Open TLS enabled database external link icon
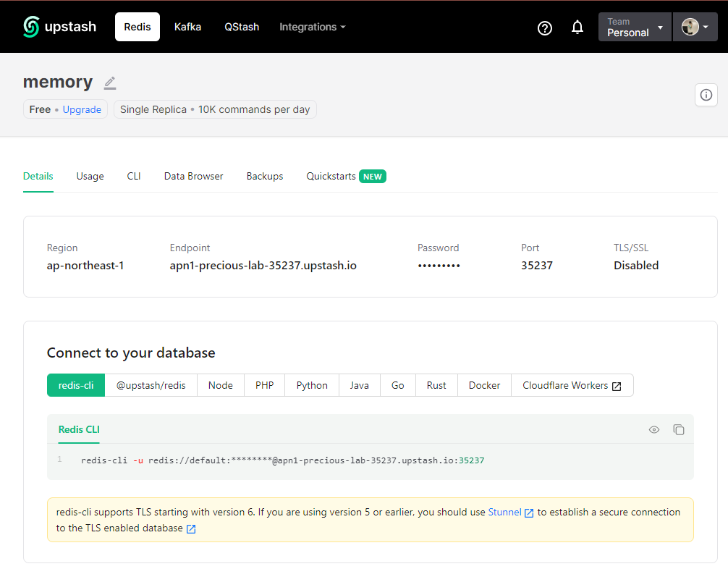Image resolution: width=728 pixels, height=569 pixels. [191, 528]
